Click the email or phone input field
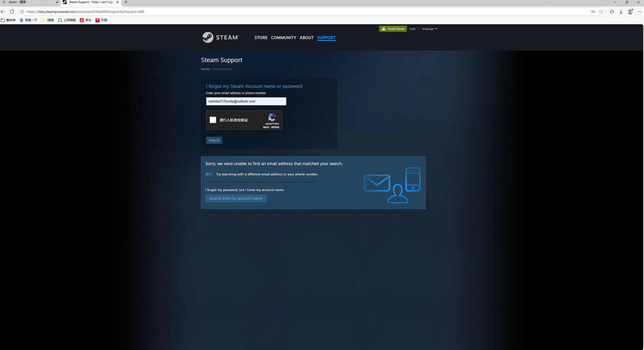The width and height of the screenshot is (644, 350). click(246, 101)
